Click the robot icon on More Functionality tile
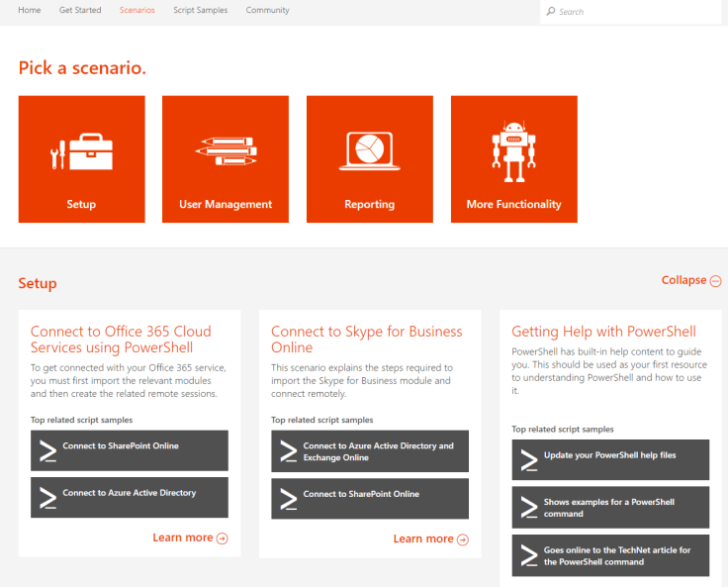Screen dimensions: 728x587 pyautogui.click(x=513, y=151)
